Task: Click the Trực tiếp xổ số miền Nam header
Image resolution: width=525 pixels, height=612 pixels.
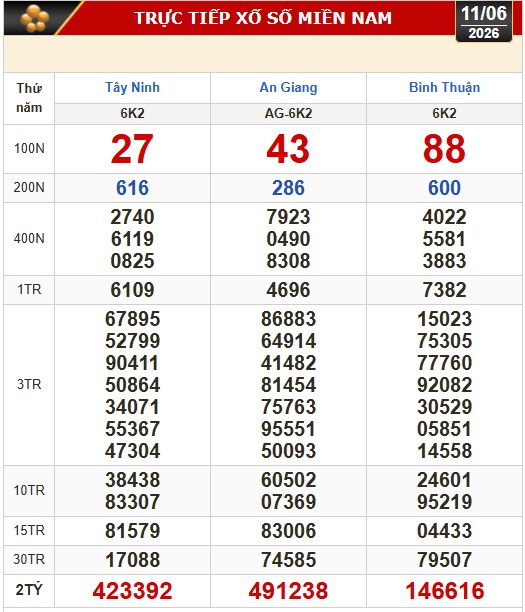Action: [x=263, y=18]
